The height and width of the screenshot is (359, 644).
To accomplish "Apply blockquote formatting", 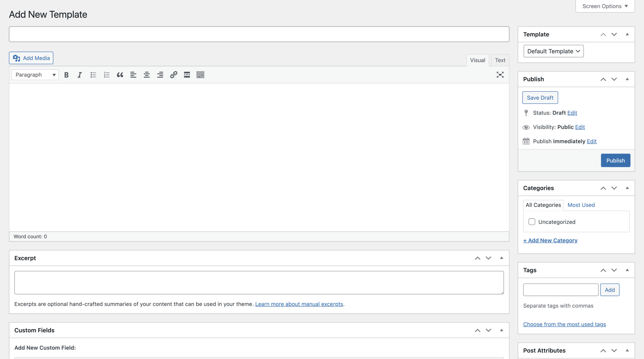I will (120, 75).
